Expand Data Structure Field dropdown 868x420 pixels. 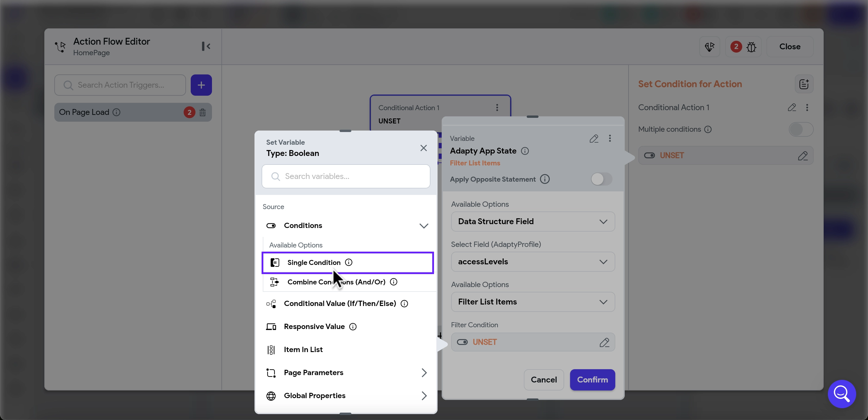(533, 222)
